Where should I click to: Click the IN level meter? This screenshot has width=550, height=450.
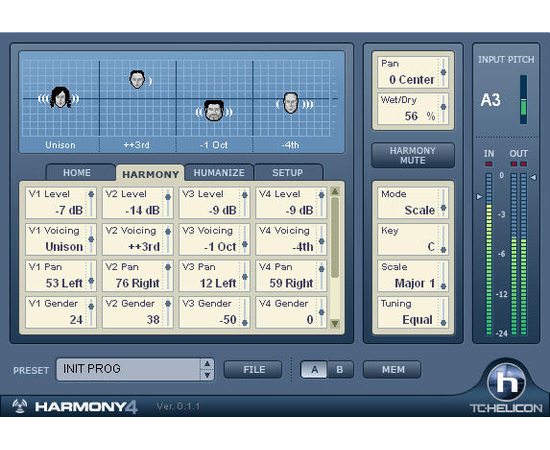click(x=489, y=254)
